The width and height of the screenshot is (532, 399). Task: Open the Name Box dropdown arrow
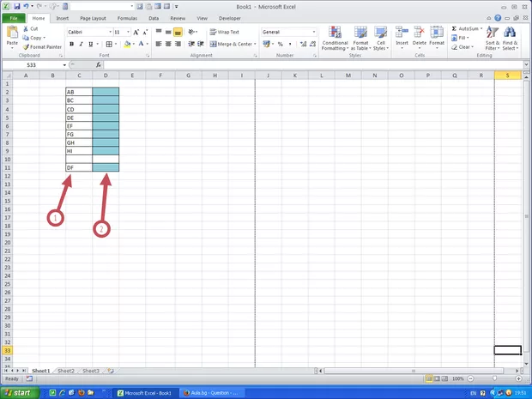64,65
